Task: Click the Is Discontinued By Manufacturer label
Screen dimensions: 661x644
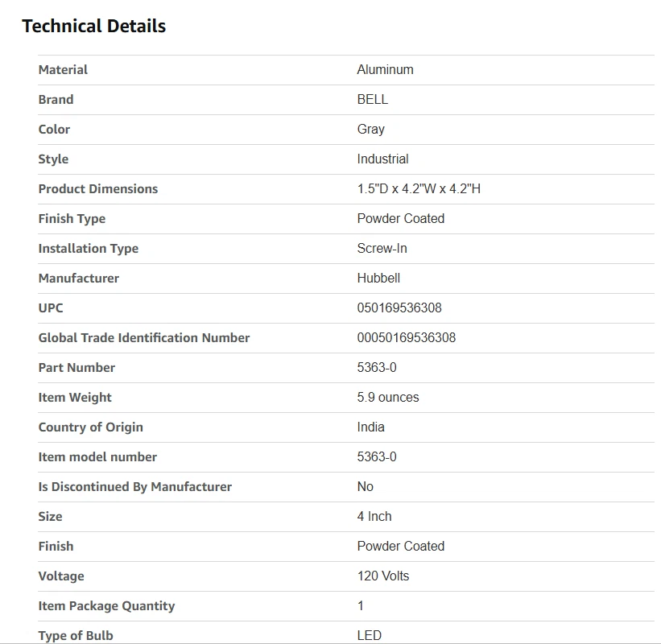Action: pyautogui.click(x=134, y=487)
